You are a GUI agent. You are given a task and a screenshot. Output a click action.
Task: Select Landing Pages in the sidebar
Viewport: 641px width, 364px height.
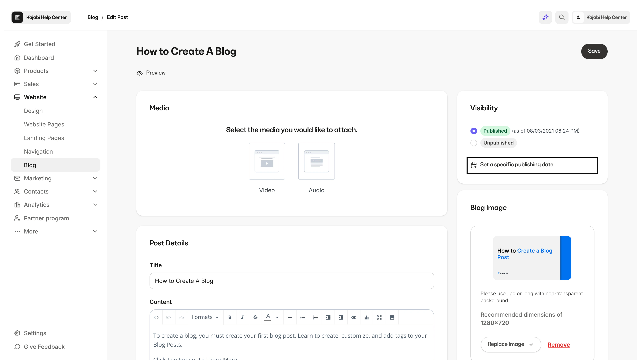44,138
